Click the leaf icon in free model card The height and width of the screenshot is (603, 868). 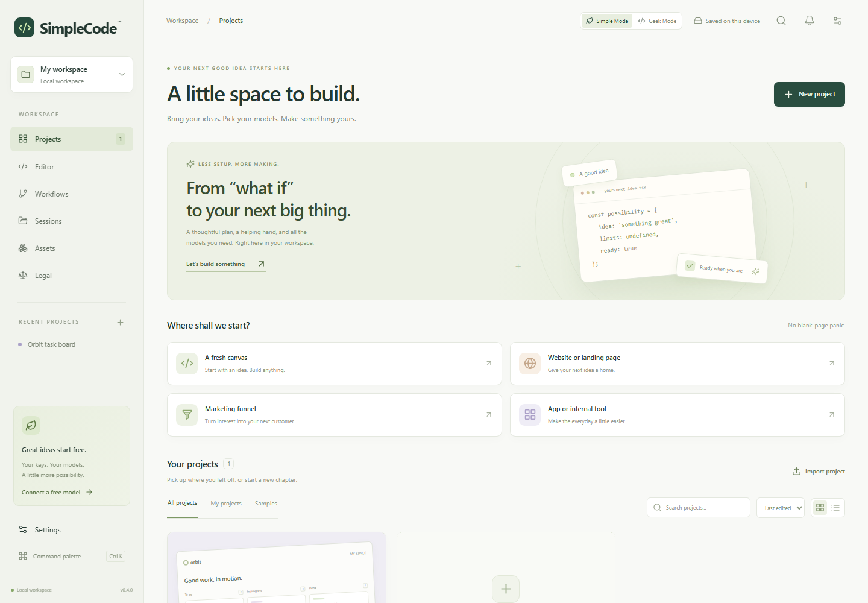coord(31,425)
